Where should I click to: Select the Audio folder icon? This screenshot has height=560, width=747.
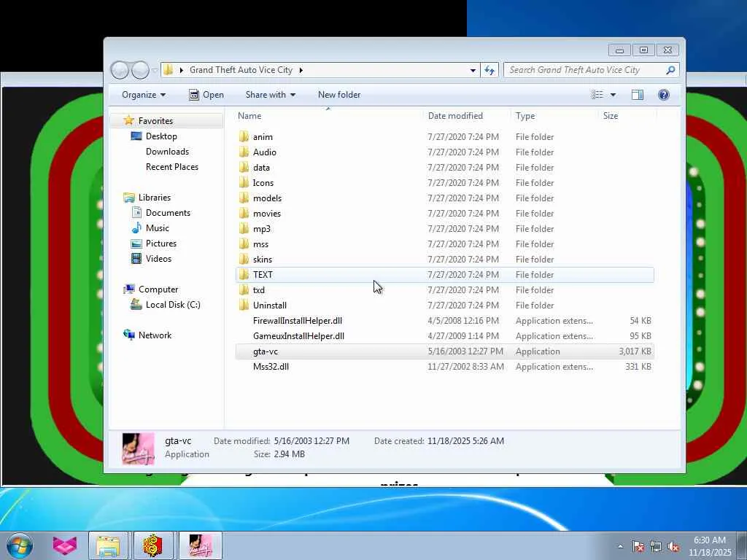coord(244,152)
